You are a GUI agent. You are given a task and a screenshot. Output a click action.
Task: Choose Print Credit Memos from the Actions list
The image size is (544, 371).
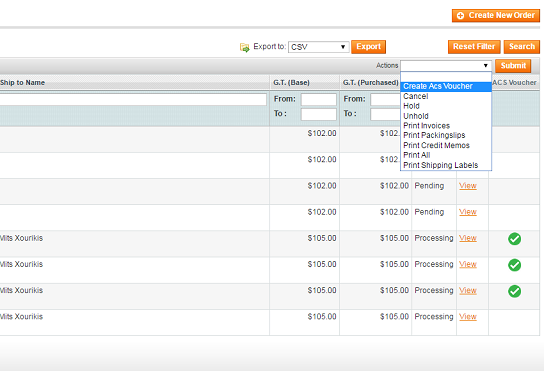[x=446, y=145]
